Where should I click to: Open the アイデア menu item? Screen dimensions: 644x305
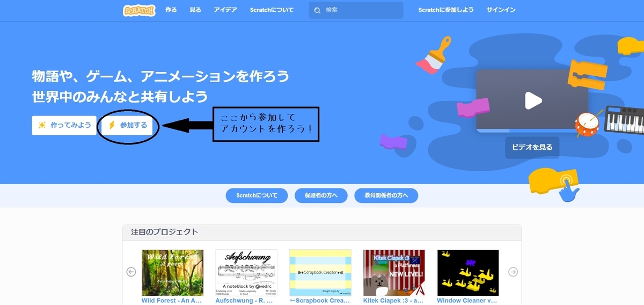(x=225, y=10)
